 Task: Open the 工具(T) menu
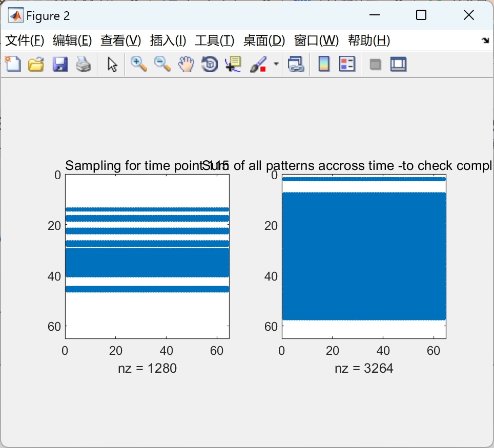pyautogui.click(x=214, y=40)
